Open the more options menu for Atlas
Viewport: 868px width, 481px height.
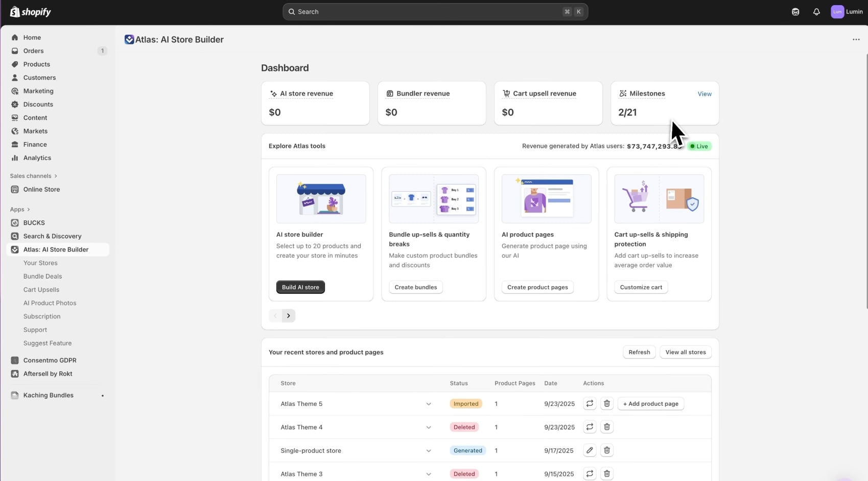856,39
